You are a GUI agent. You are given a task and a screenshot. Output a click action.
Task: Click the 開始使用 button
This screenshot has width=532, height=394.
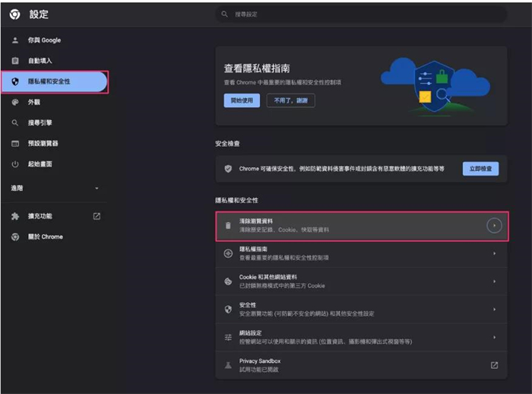[242, 100]
